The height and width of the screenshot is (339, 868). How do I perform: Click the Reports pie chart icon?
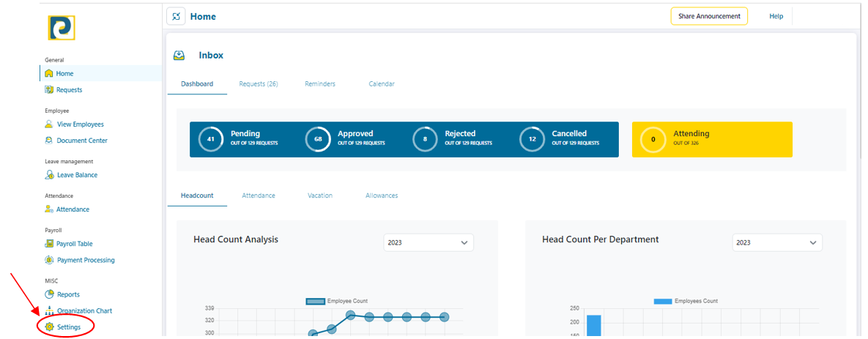point(49,294)
